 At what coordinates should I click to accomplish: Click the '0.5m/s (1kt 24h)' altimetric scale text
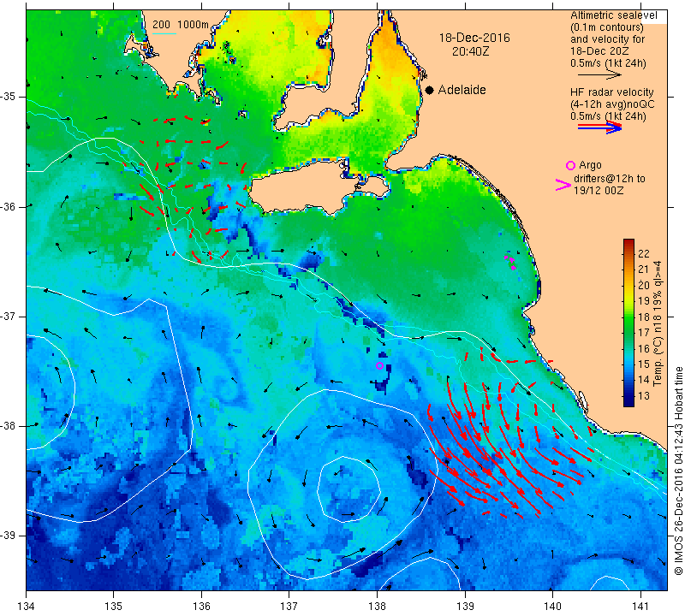[608, 63]
